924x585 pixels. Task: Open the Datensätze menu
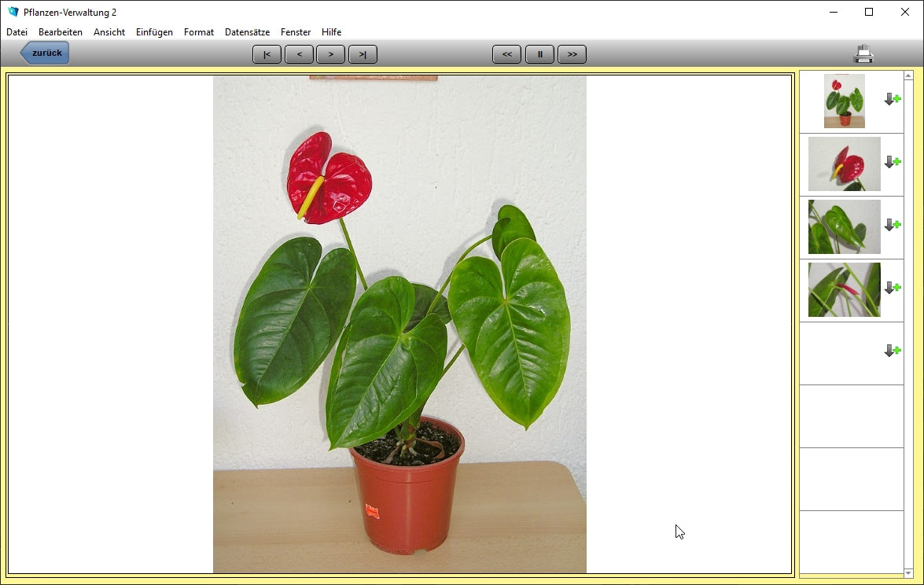[247, 32]
